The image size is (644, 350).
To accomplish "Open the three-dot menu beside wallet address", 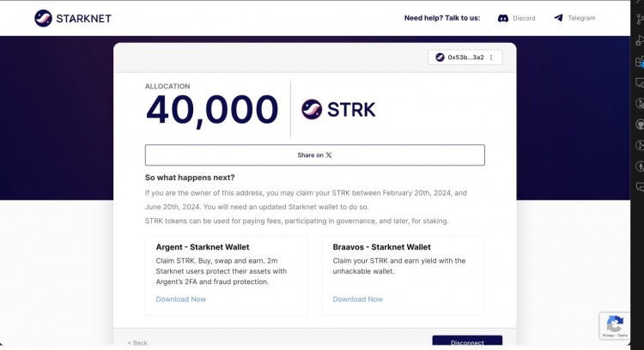I will pos(491,57).
